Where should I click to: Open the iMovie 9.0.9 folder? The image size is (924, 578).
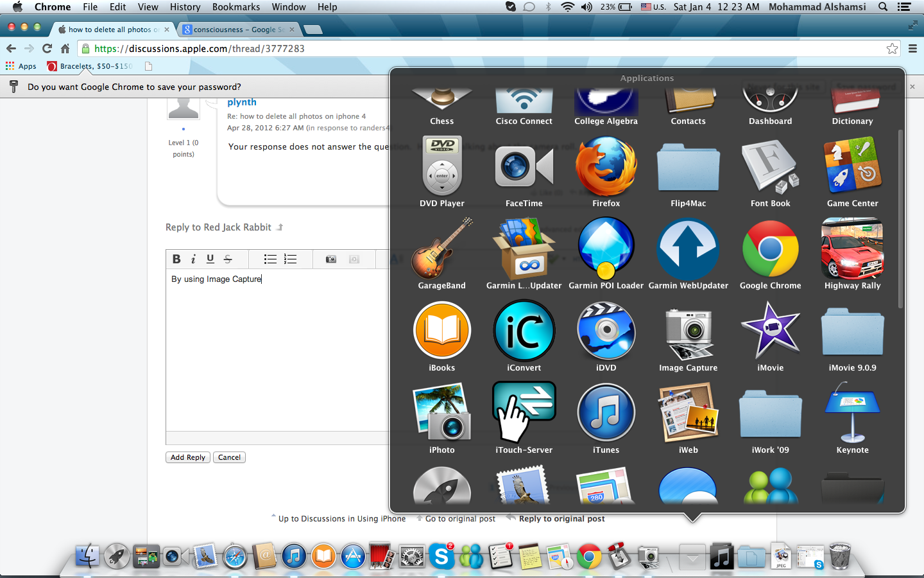point(853,331)
